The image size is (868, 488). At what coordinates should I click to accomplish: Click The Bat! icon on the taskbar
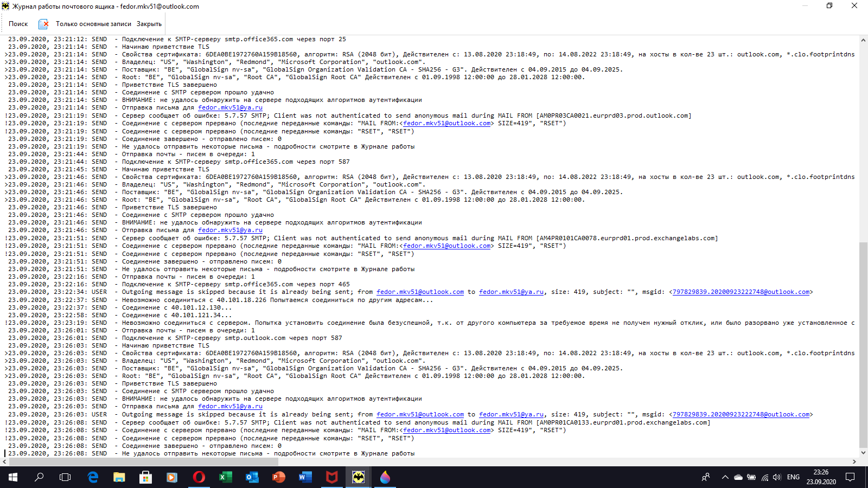tap(358, 477)
